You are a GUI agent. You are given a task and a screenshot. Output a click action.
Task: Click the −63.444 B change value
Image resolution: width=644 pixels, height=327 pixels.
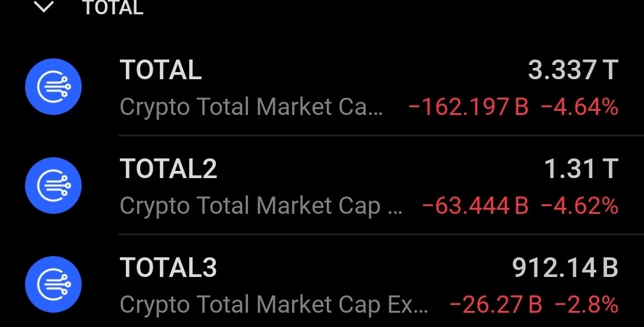click(475, 206)
